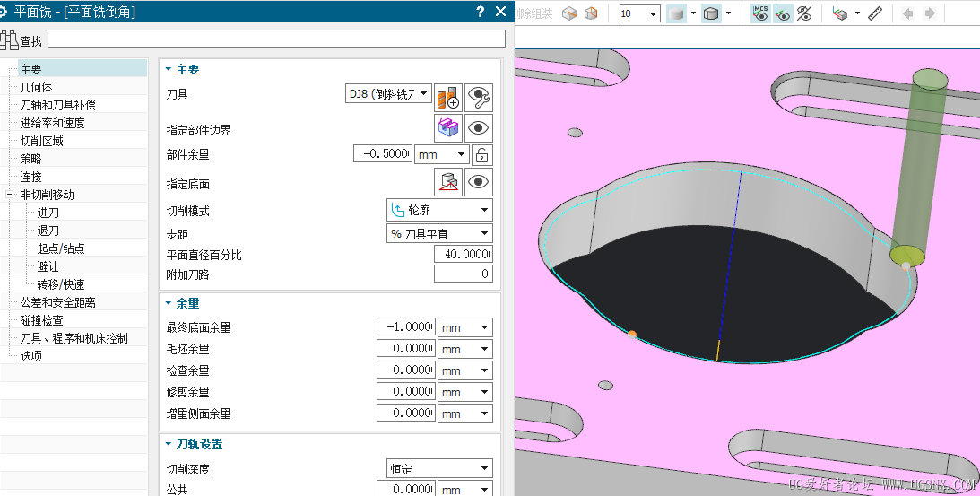Open the 步距 % 刀具平直 dropdown
This screenshot has height=496, width=980.
(440, 233)
